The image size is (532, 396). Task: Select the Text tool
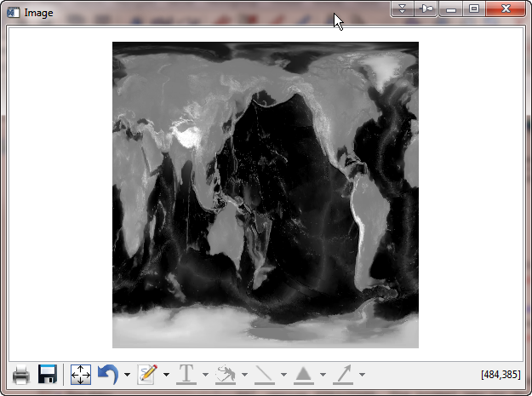point(186,375)
